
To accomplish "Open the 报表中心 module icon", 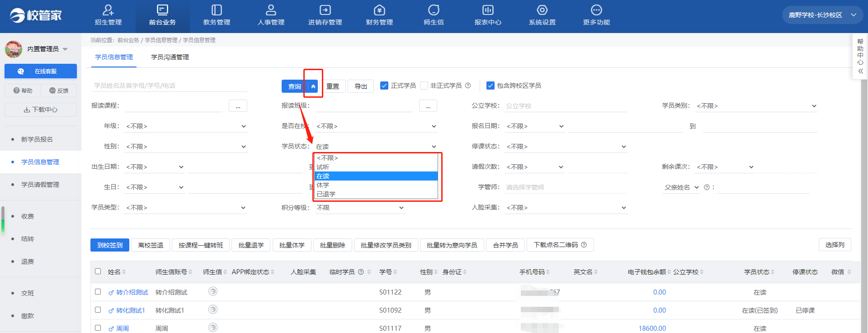I will pyautogui.click(x=488, y=10).
